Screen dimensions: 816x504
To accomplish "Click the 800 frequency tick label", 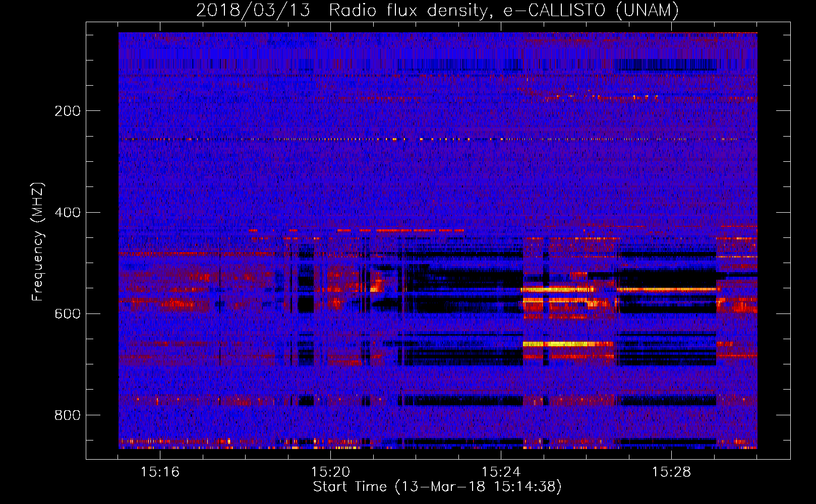I will pos(68,415).
